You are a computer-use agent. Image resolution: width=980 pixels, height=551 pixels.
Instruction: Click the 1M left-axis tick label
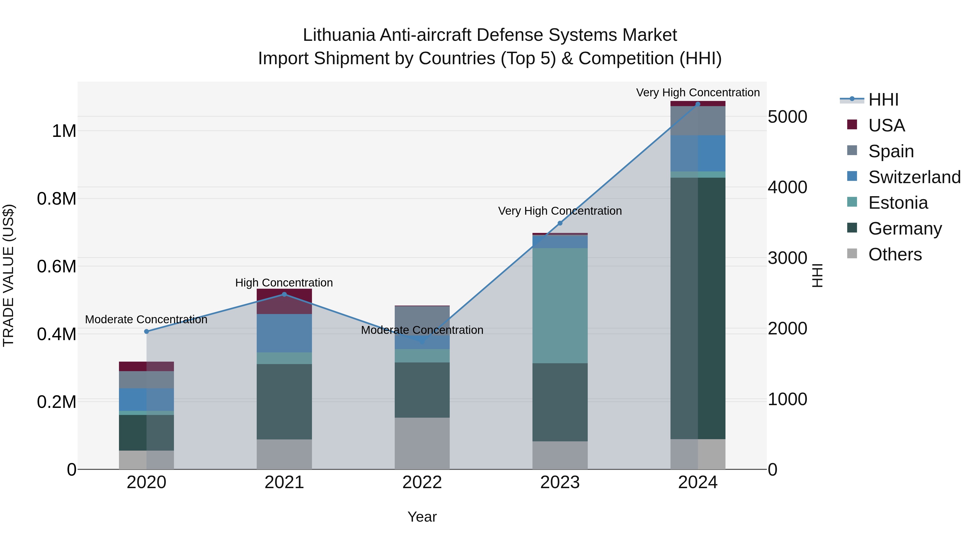(x=64, y=131)
